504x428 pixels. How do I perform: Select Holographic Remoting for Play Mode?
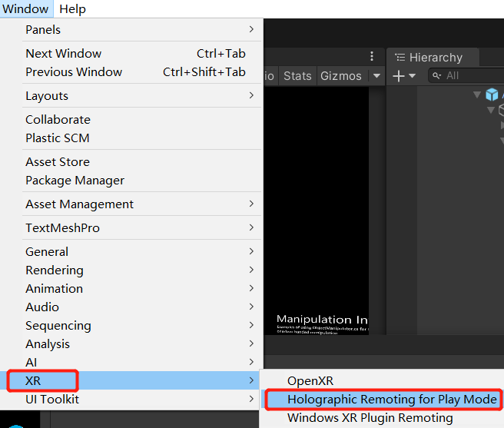392,400
